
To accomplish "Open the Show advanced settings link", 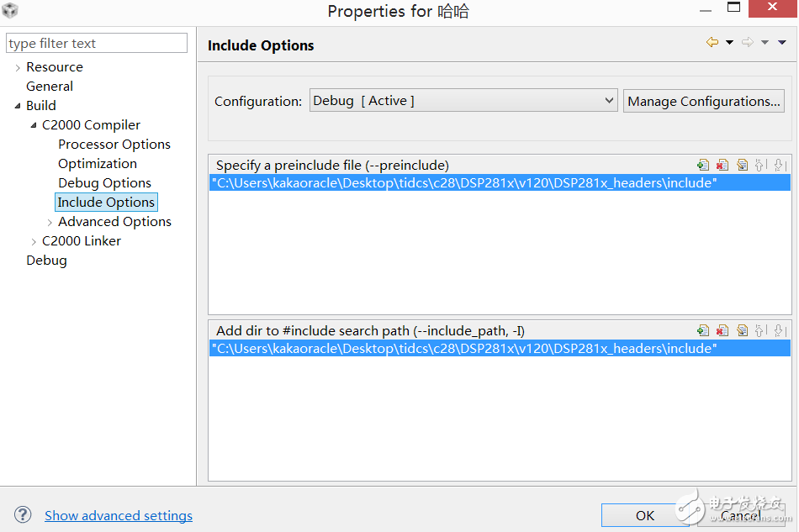I will pyautogui.click(x=119, y=516).
